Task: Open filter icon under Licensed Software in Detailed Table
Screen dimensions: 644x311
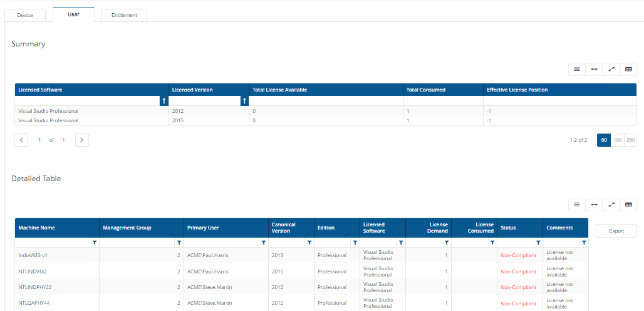Action: point(401,243)
